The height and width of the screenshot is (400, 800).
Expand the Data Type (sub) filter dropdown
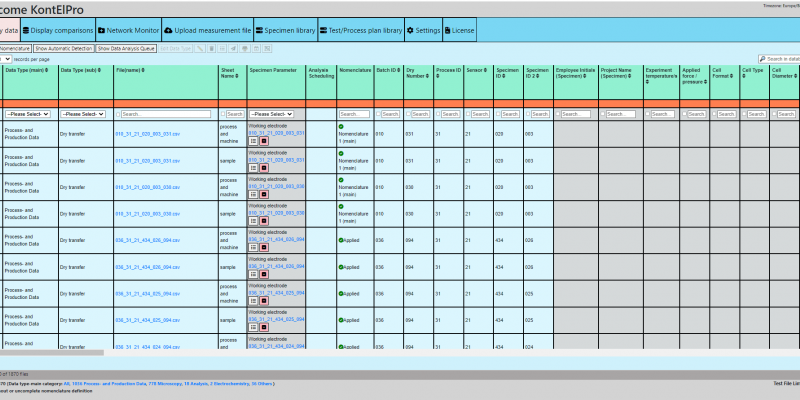pyautogui.click(x=83, y=114)
